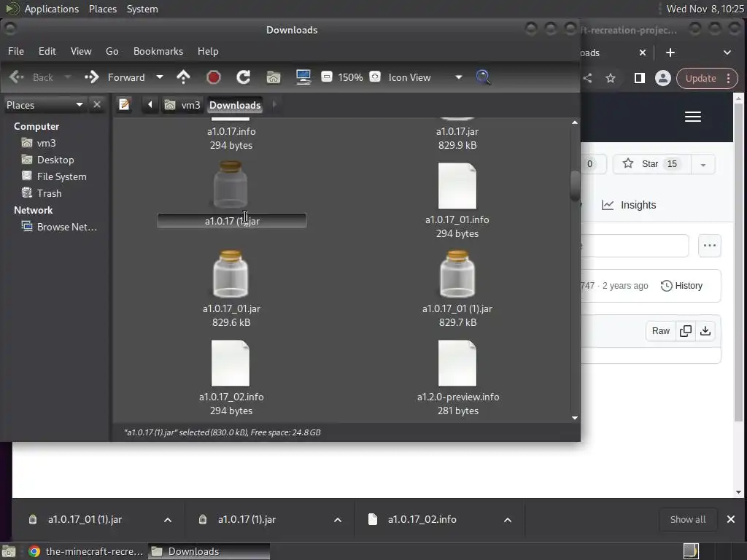Open the View menu

pos(81,51)
